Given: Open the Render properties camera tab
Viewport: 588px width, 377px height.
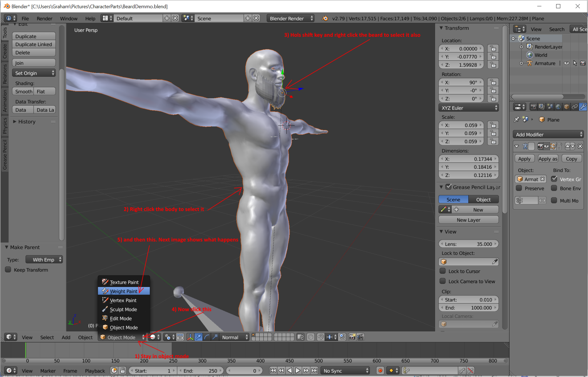Looking at the screenshot, I should tap(533, 107).
